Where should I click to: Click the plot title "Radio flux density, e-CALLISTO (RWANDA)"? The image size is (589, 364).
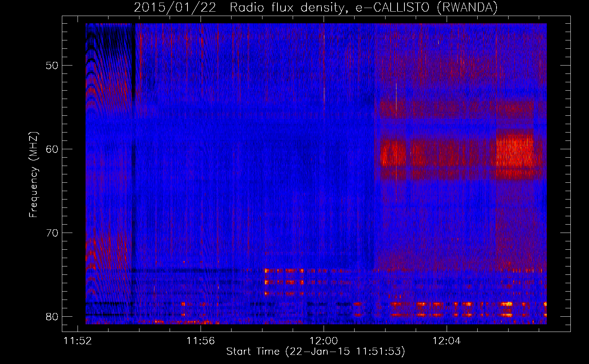click(x=364, y=7)
